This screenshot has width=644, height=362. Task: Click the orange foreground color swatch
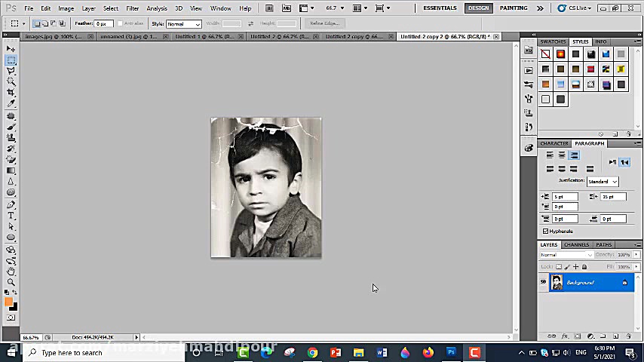pos(8,302)
